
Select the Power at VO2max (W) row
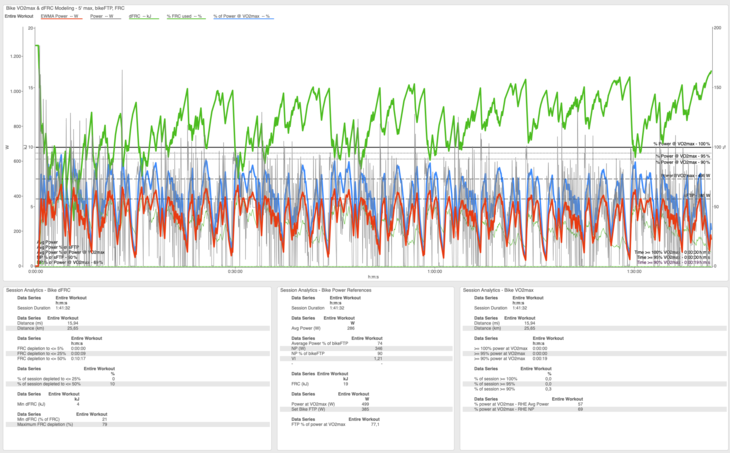click(x=366, y=405)
